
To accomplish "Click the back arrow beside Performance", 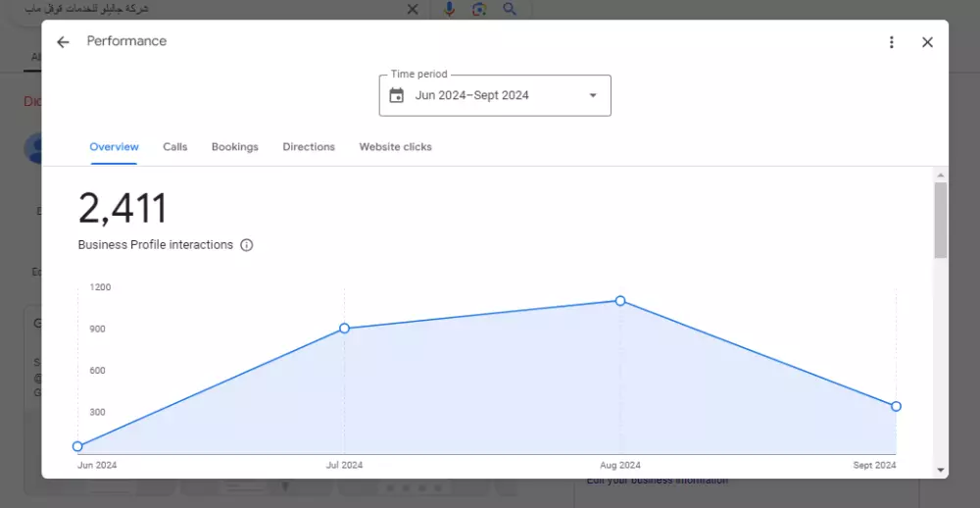I will (x=63, y=42).
